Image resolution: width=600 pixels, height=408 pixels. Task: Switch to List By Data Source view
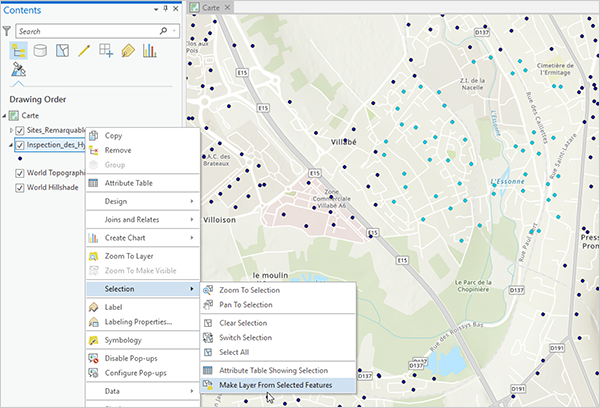point(41,51)
